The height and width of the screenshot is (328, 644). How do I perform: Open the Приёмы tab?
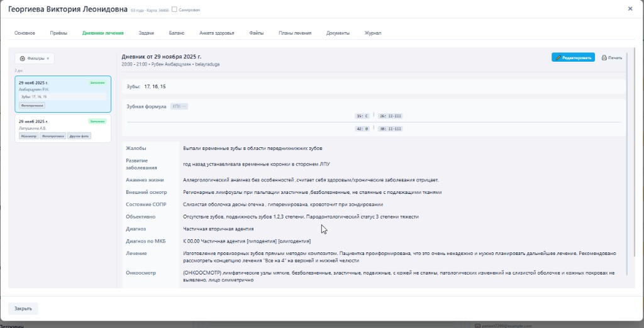pos(58,33)
